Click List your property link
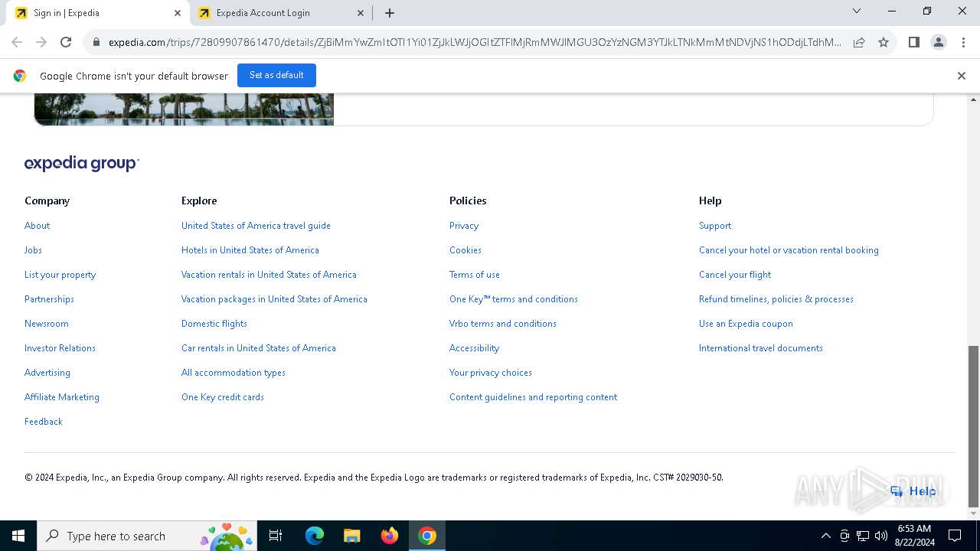This screenshot has height=551, width=980. pos(60,275)
